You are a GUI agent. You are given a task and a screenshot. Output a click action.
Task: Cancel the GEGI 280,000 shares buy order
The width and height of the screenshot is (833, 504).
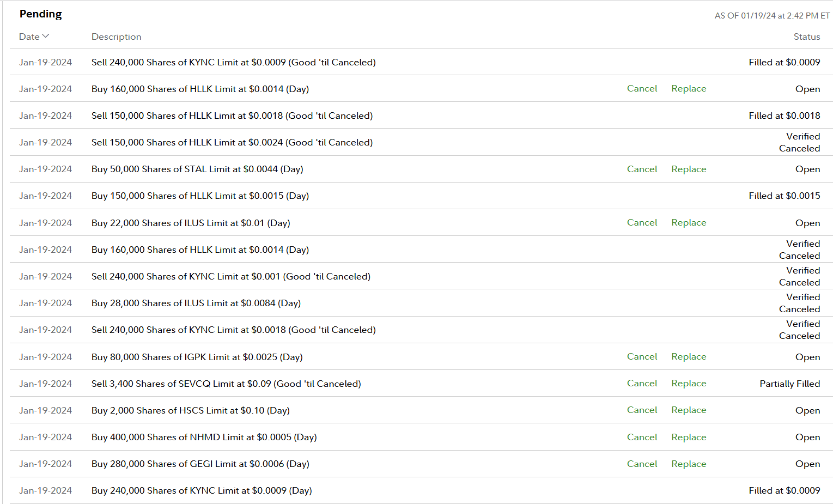point(642,464)
